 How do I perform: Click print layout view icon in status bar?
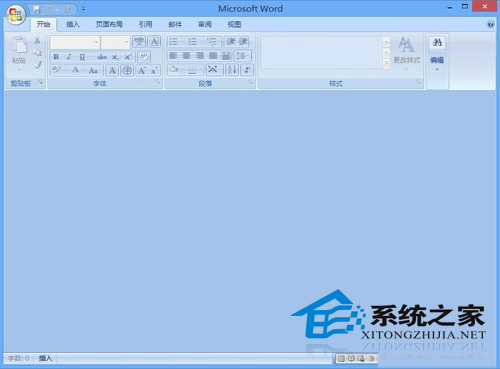pyautogui.click(x=341, y=358)
